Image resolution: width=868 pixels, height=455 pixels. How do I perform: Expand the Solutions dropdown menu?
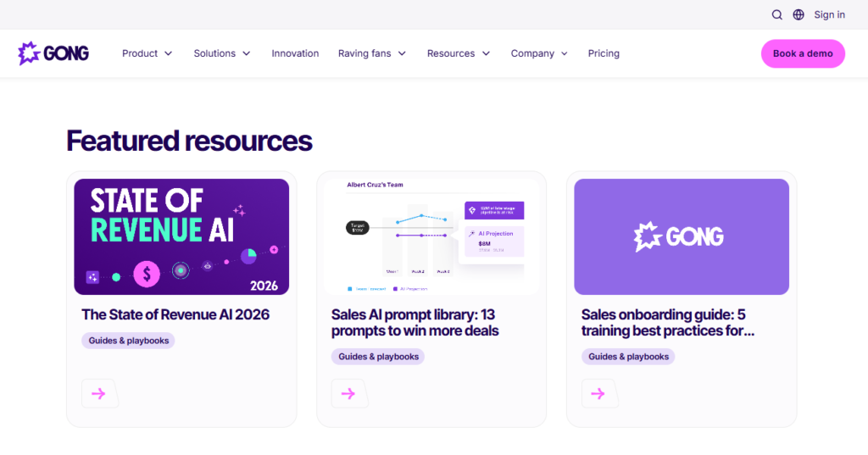point(221,53)
